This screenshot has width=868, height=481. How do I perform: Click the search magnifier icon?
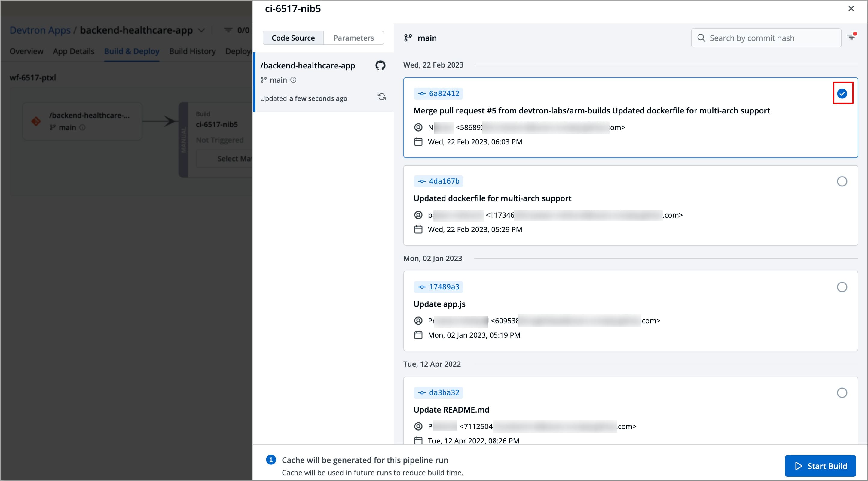701,38
